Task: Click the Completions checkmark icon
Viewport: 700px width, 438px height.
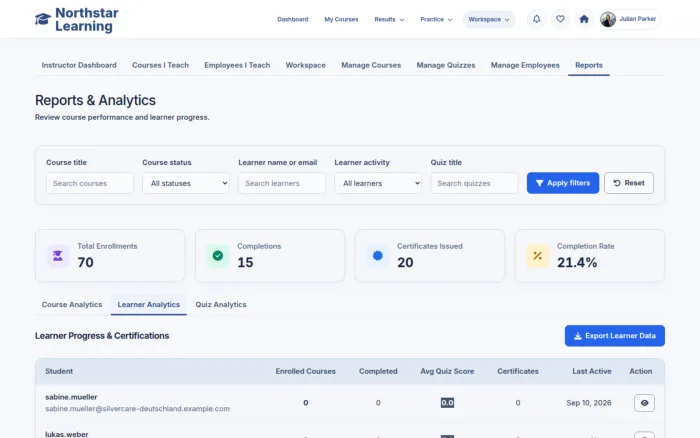Action: point(218,256)
